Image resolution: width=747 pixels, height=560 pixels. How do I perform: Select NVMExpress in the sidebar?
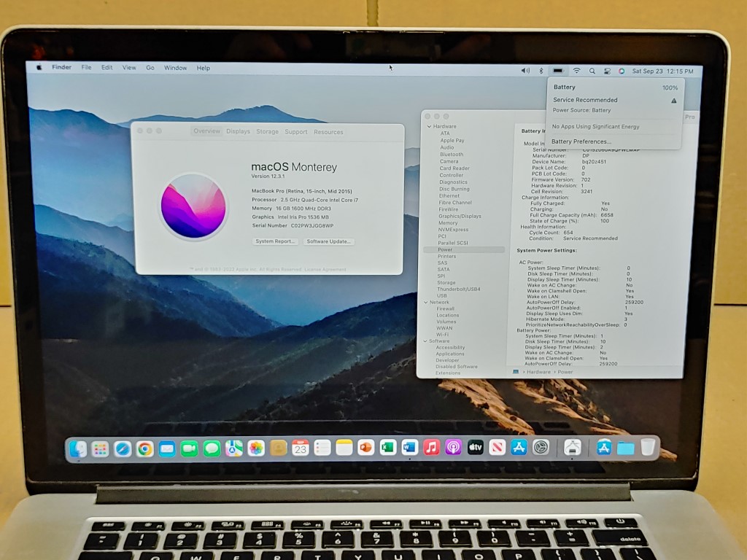(x=453, y=230)
